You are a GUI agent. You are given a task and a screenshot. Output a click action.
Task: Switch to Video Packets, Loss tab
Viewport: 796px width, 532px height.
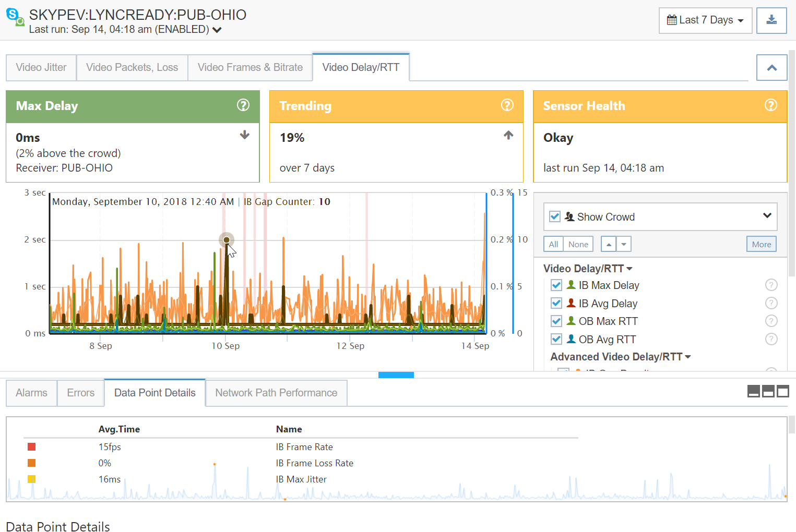[x=132, y=67]
